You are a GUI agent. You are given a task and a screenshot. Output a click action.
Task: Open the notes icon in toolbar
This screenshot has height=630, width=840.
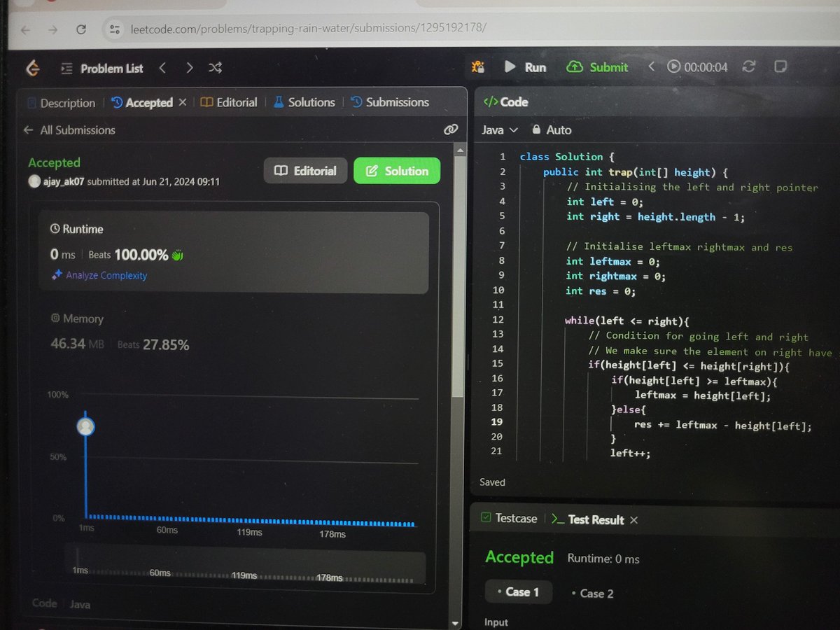click(780, 66)
